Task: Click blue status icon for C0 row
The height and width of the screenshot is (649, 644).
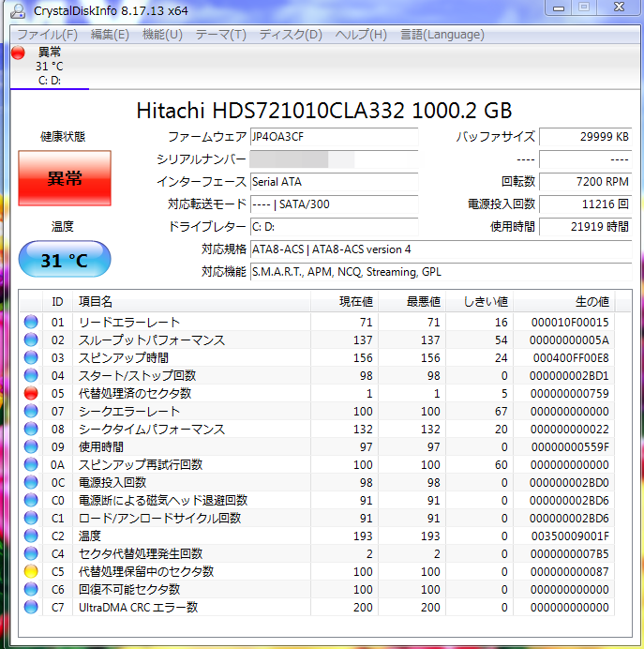Action: tap(31, 500)
